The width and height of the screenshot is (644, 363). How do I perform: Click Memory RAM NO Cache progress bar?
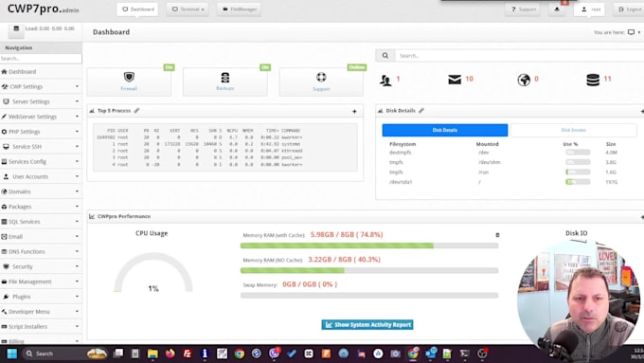point(369,270)
